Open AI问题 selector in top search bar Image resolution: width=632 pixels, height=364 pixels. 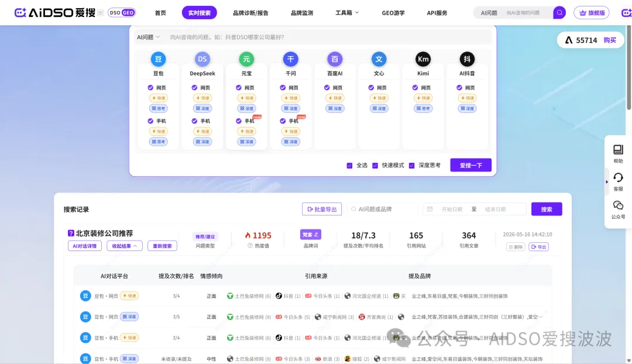click(x=489, y=13)
